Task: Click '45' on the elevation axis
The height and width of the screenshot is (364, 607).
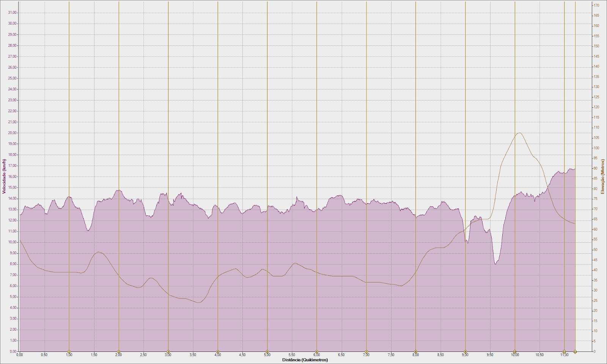Action: tap(596, 260)
